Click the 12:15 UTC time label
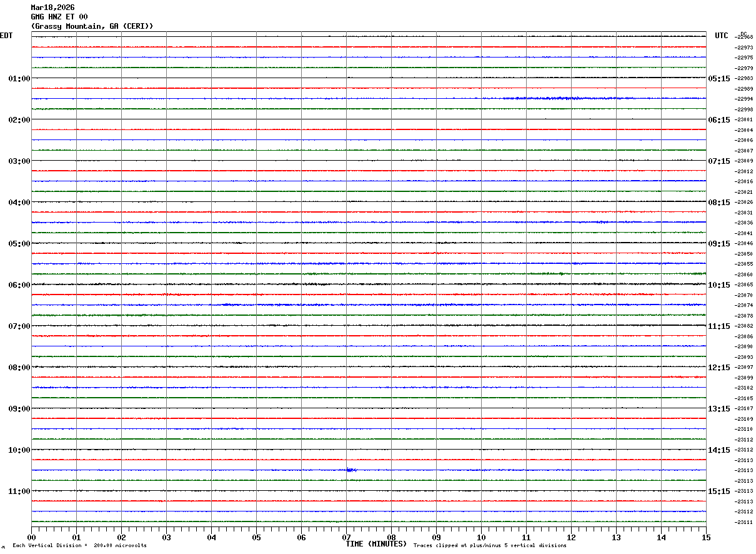The height and width of the screenshot is (554, 756). (719, 368)
